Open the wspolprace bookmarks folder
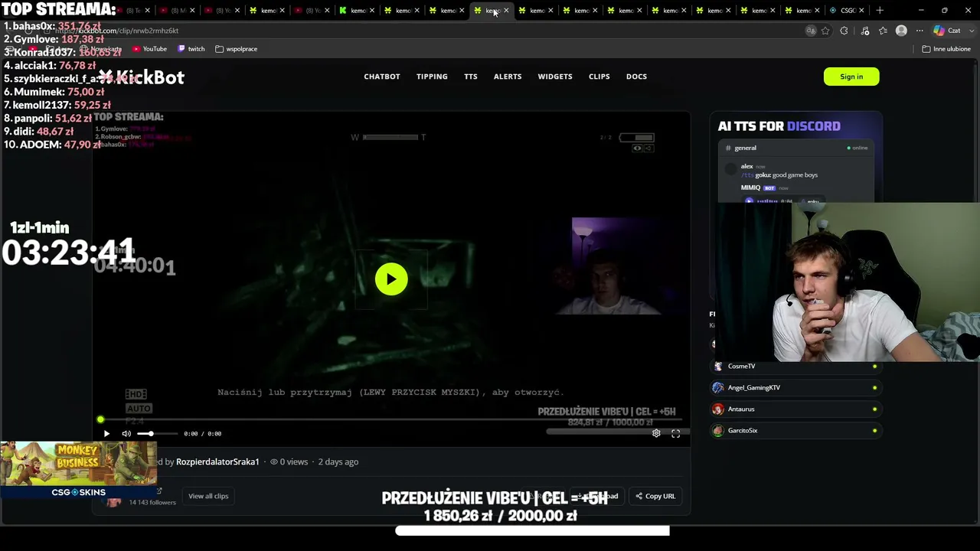Image resolution: width=980 pixels, height=551 pixels. click(236, 49)
